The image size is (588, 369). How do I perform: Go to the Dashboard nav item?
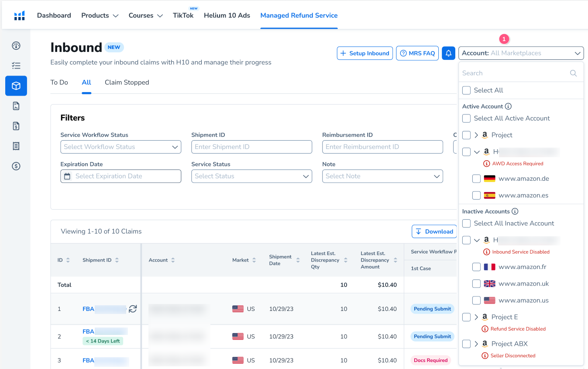point(54,16)
